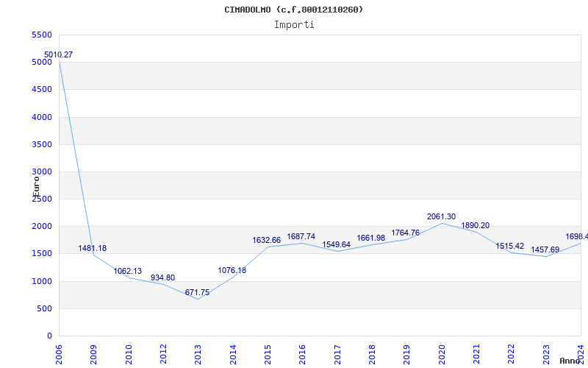
Task: Click the 4500 y-axis tick label
Action: click(x=42, y=90)
